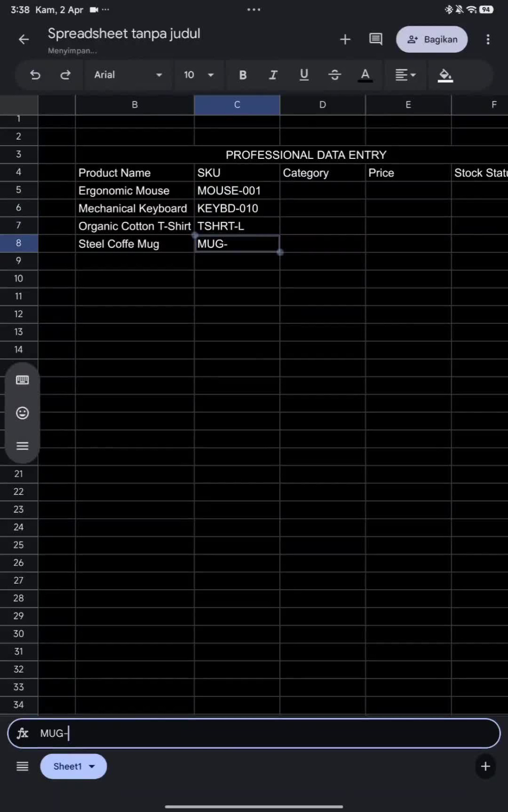Expand the Sheet1 tab dropdown arrow

coord(92,766)
